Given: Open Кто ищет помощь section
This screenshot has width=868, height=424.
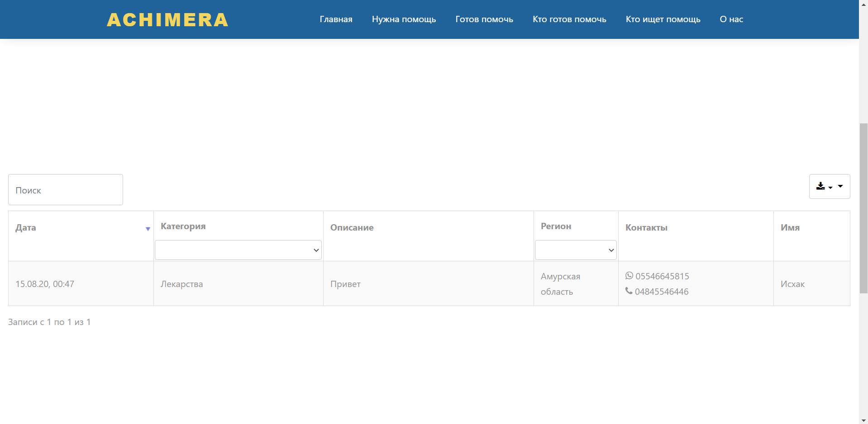Looking at the screenshot, I should click(663, 19).
